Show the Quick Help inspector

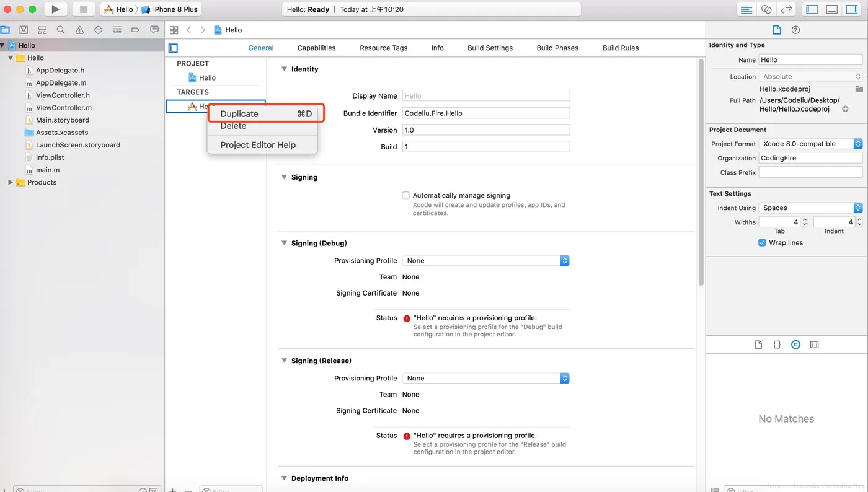[796, 30]
